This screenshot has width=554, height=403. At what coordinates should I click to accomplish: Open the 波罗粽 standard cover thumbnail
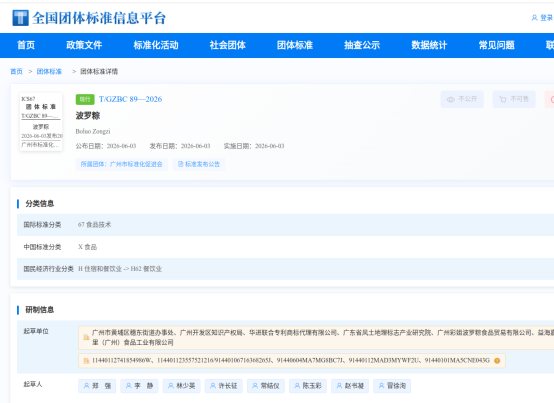pyautogui.click(x=41, y=122)
